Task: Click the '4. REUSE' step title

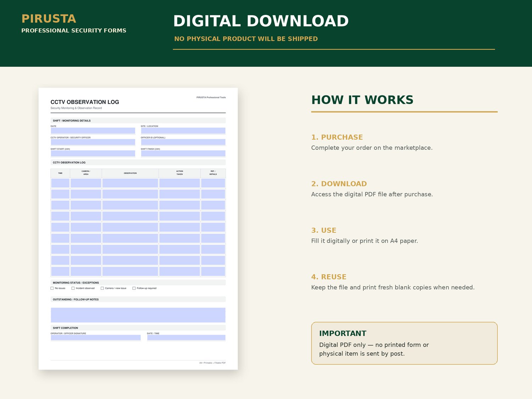Action: click(329, 277)
